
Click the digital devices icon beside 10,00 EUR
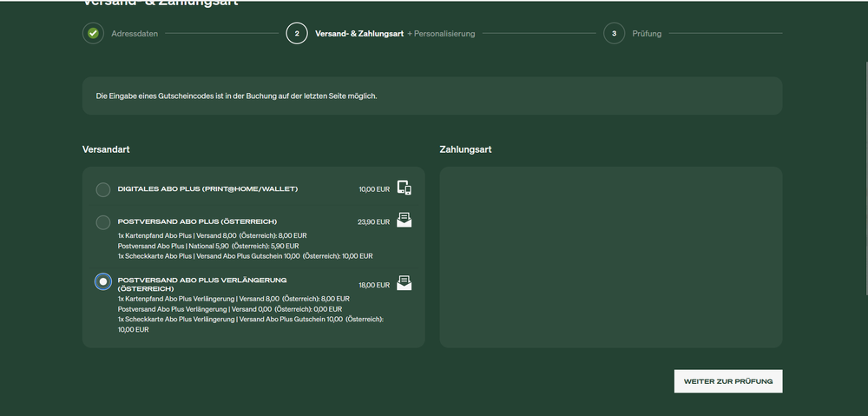point(404,188)
